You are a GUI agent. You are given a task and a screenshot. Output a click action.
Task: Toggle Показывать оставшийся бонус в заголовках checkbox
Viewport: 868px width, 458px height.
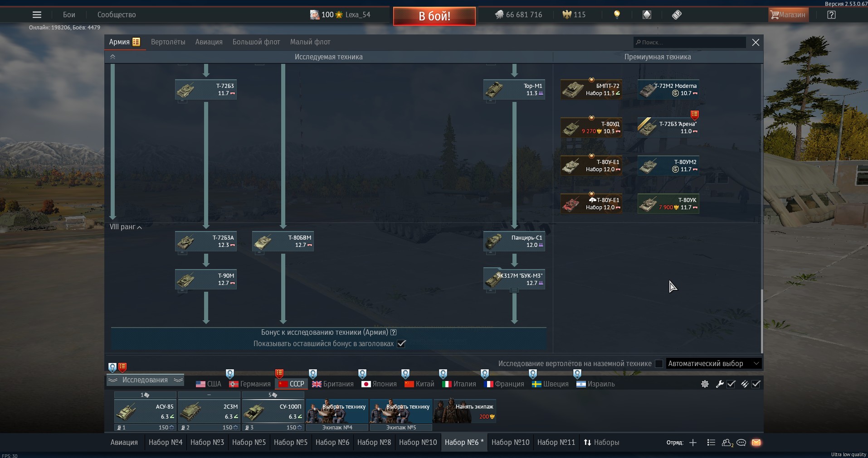tap(401, 344)
